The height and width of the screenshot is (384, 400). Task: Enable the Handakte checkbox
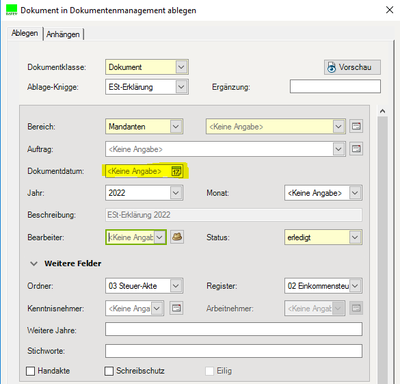30,371
